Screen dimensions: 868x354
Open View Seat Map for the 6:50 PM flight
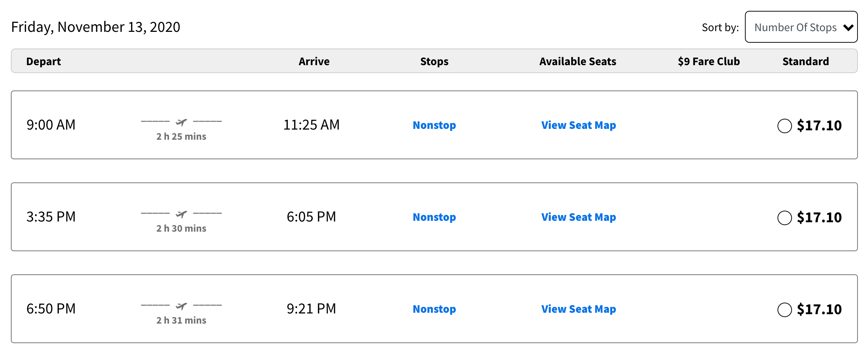pos(578,309)
